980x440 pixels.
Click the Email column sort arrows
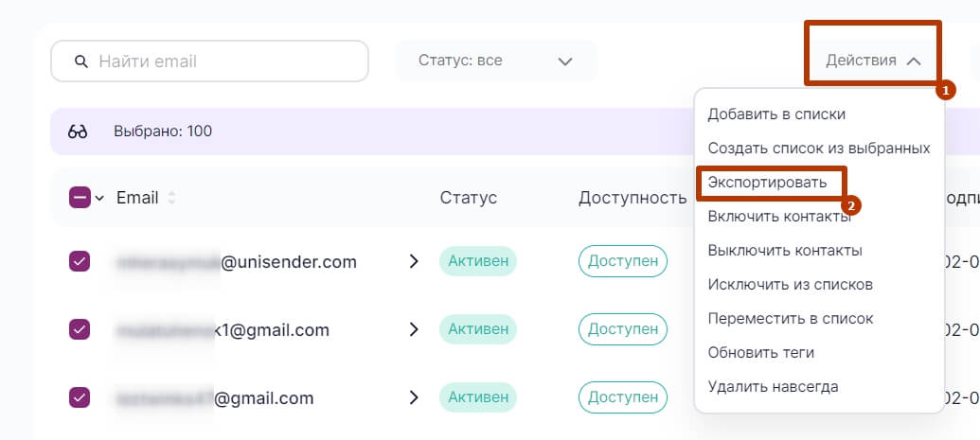171,198
